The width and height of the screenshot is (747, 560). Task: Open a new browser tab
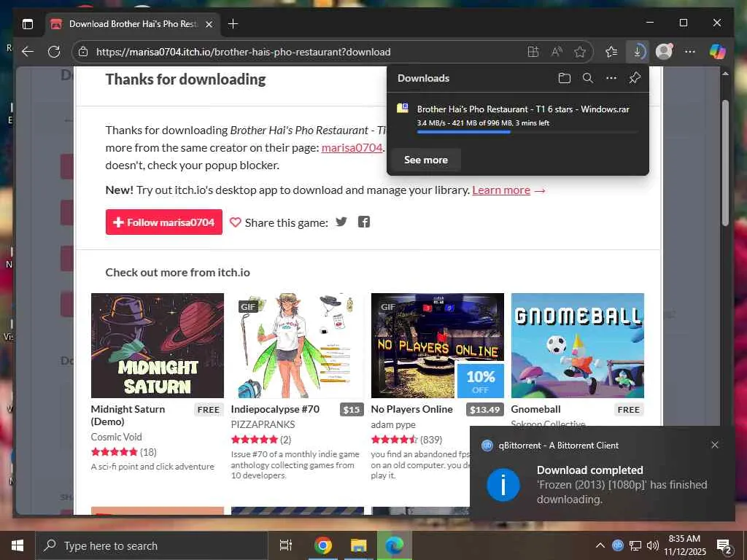tap(233, 24)
